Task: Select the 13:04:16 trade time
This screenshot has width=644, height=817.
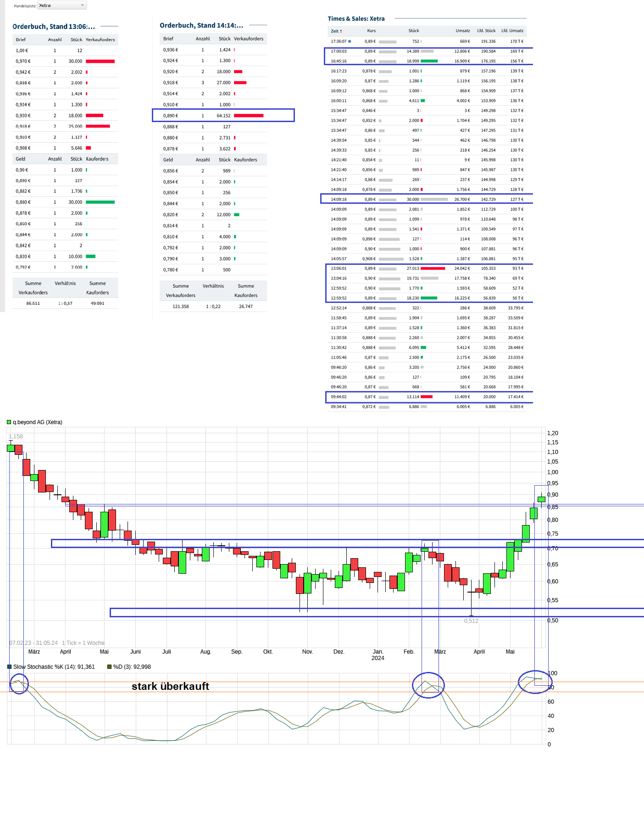Action: tap(339, 278)
